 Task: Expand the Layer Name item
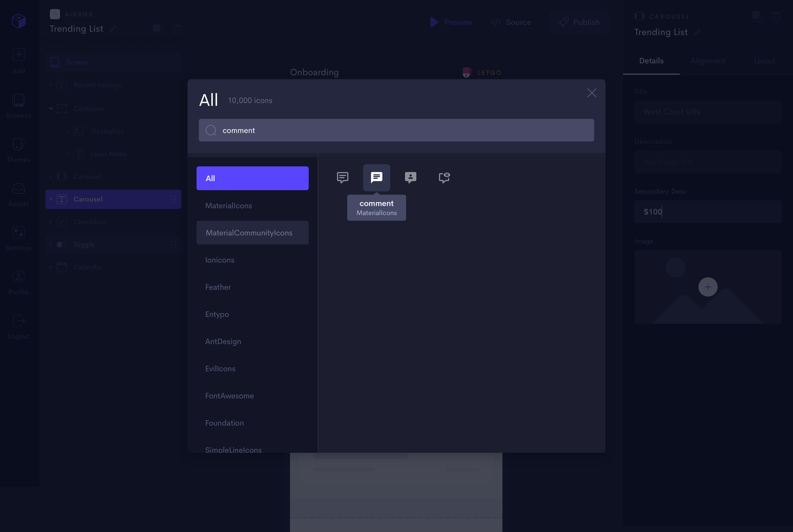point(68,154)
